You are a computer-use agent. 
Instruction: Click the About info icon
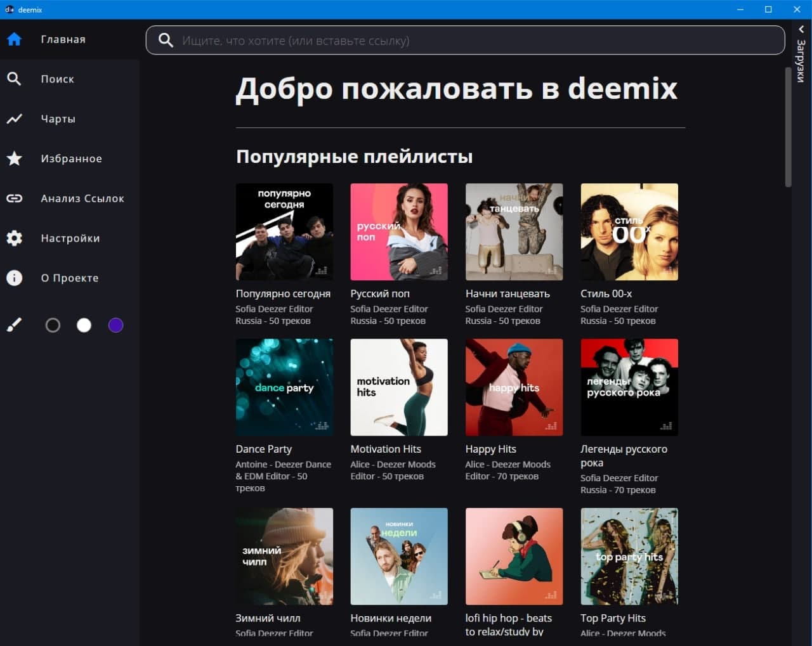click(x=14, y=278)
